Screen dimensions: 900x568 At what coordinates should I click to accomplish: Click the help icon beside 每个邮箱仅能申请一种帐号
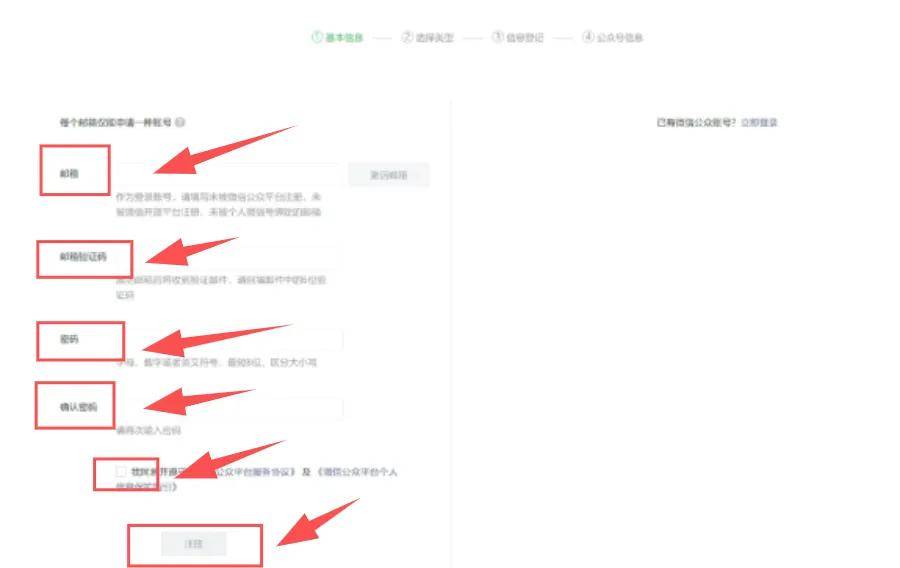tap(180, 122)
